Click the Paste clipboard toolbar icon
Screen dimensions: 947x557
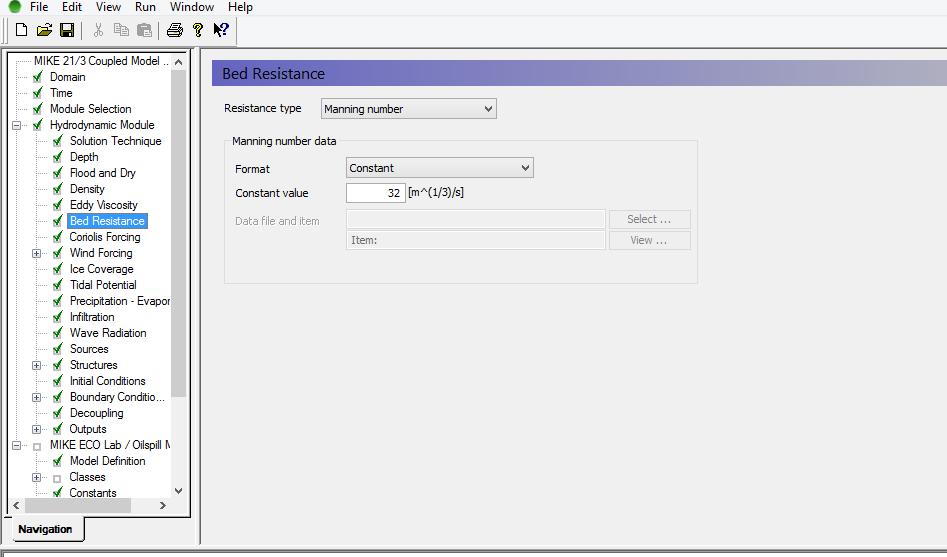point(144,30)
